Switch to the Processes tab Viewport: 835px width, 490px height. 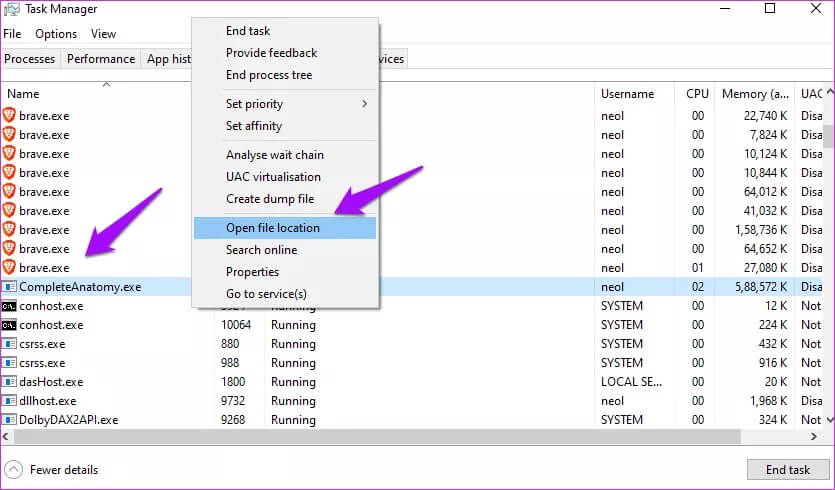(30, 59)
